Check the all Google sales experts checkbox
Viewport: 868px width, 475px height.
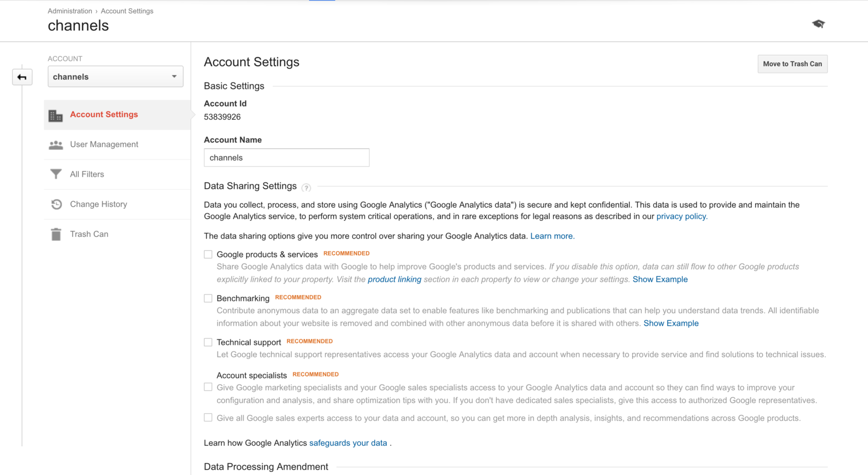point(208,418)
